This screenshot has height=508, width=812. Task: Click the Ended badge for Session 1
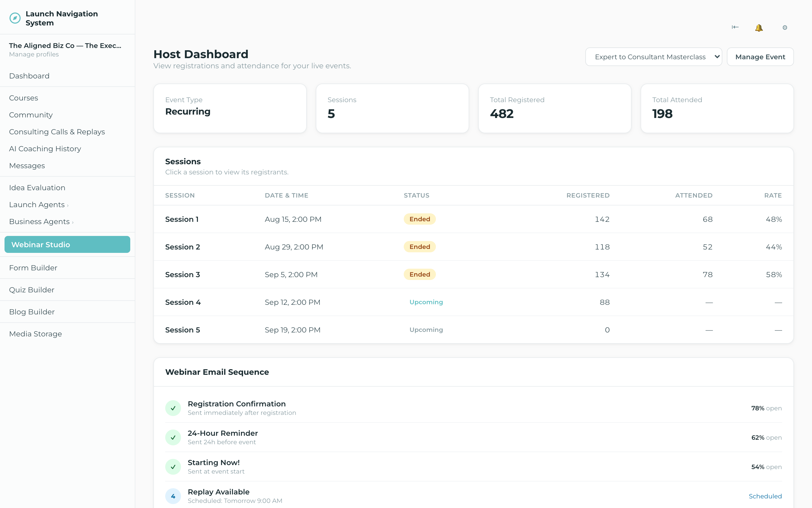coord(420,219)
